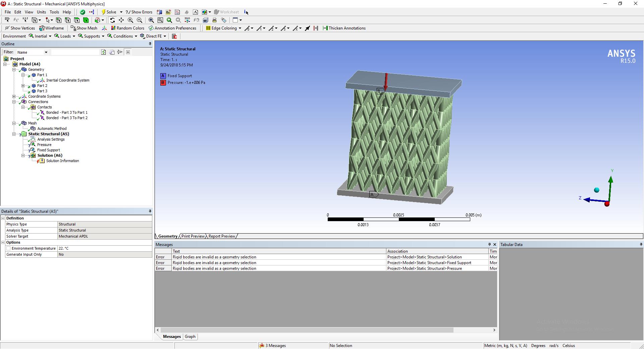The width and height of the screenshot is (644, 349).
Task: Open the Edge Coloring dropdown
Action: [x=224, y=28]
